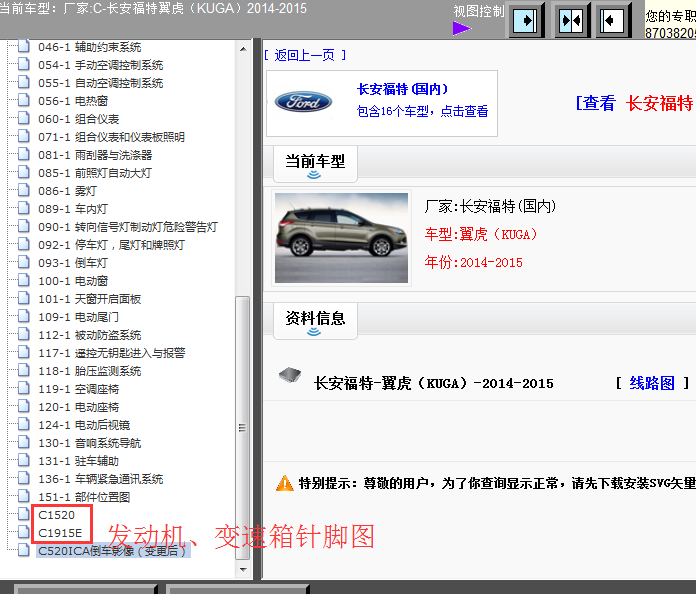
Task: Click the tree scrollbar up arrow
Action: (243, 49)
